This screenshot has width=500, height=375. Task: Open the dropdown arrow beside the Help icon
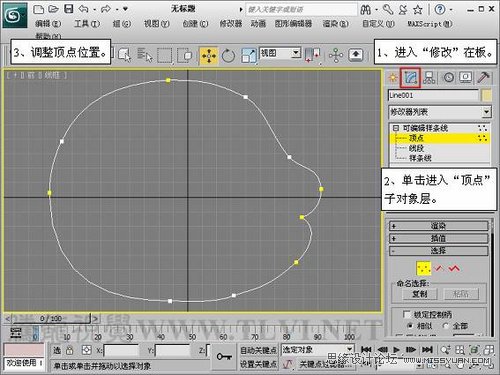coord(451,10)
